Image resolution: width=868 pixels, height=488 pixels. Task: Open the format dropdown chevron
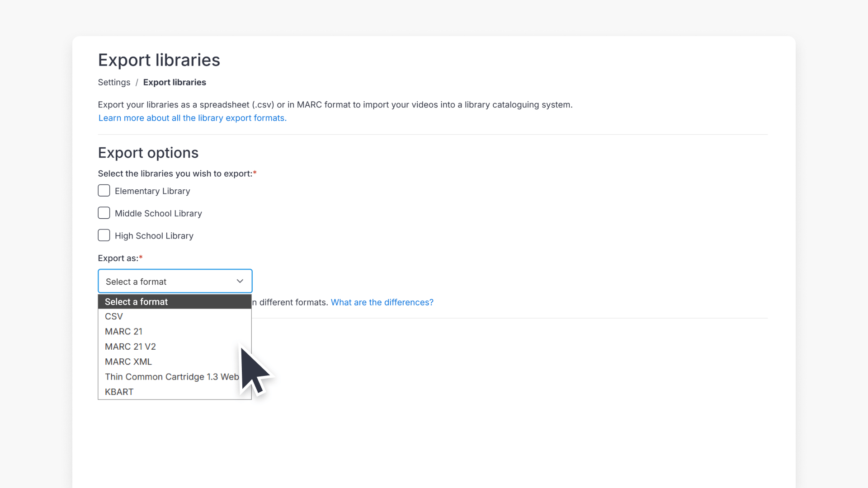[240, 281]
